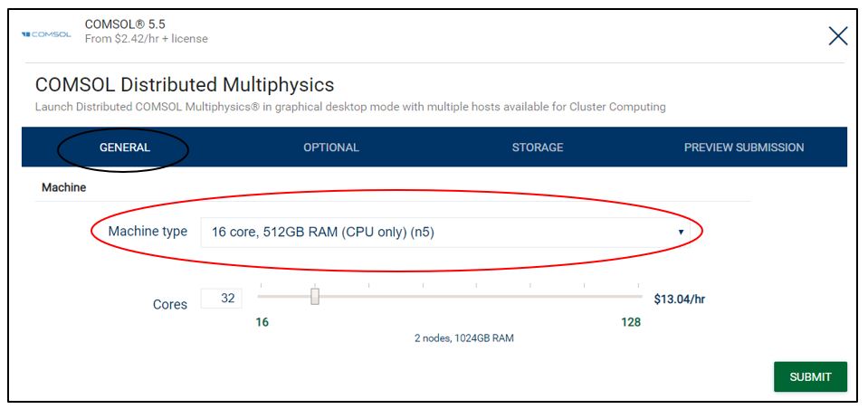Click the Cores number input field
This screenshot has height=409, width=868.
(x=222, y=299)
